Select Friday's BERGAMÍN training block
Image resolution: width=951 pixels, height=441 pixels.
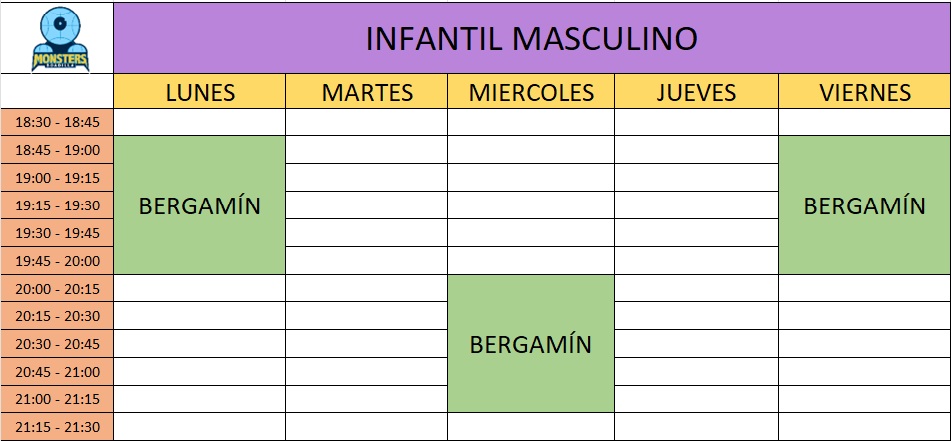pyautogui.click(x=864, y=206)
